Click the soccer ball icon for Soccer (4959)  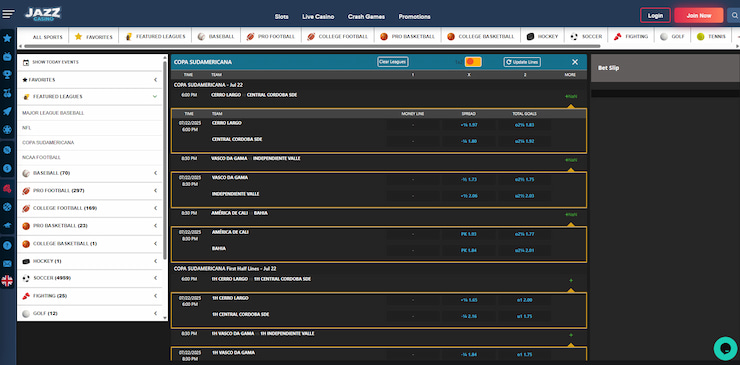tap(26, 279)
